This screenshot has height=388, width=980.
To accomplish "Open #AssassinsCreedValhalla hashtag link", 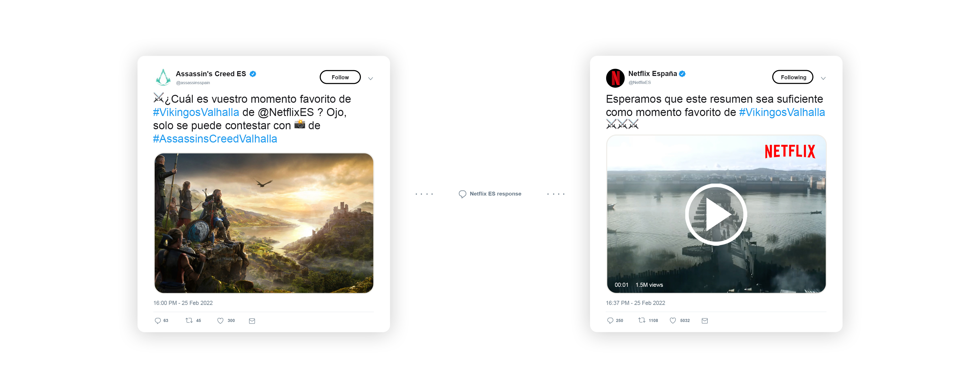I will pos(215,139).
